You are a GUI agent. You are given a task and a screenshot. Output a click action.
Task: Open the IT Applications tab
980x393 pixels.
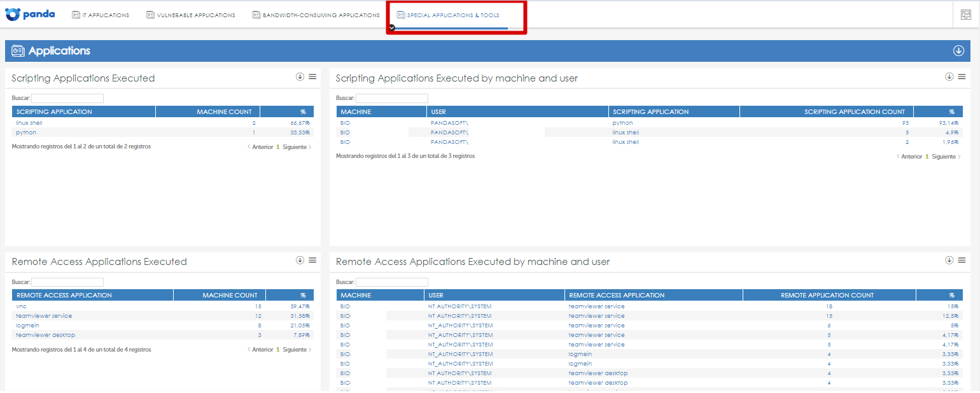pos(101,15)
